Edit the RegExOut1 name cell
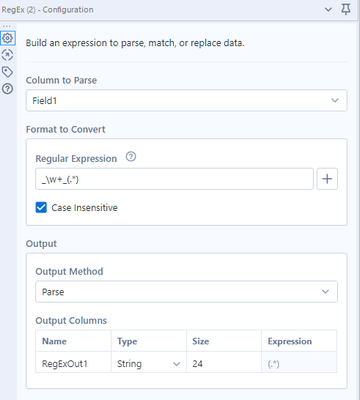 (x=73, y=362)
